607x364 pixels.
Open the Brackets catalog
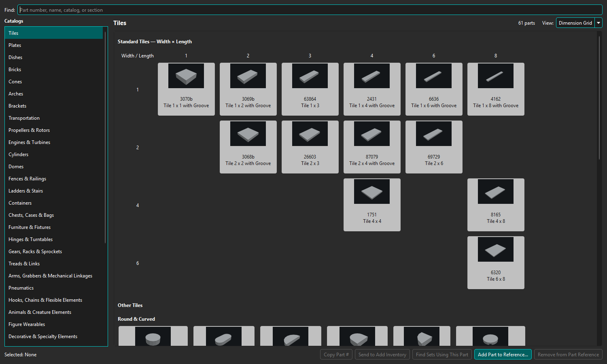coord(54,106)
